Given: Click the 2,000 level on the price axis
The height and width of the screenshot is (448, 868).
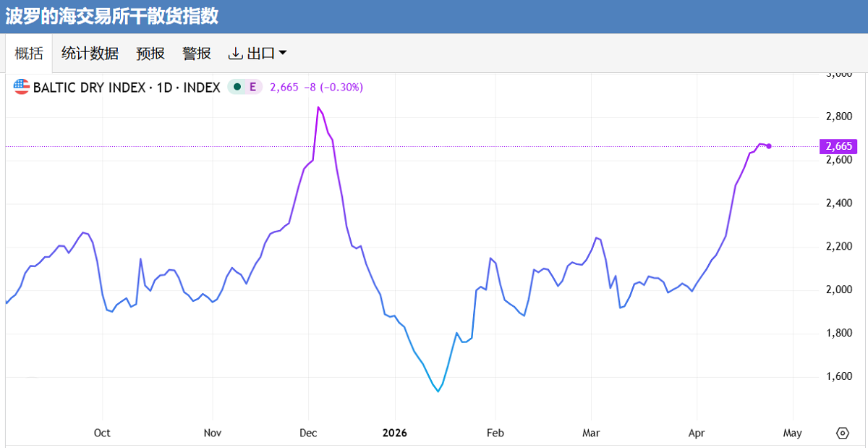Looking at the screenshot, I should pos(839,290).
